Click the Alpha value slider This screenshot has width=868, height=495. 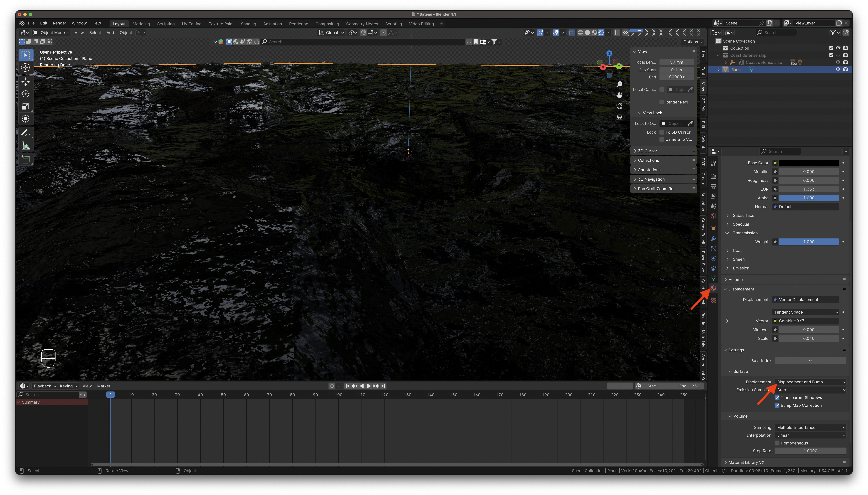(809, 198)
